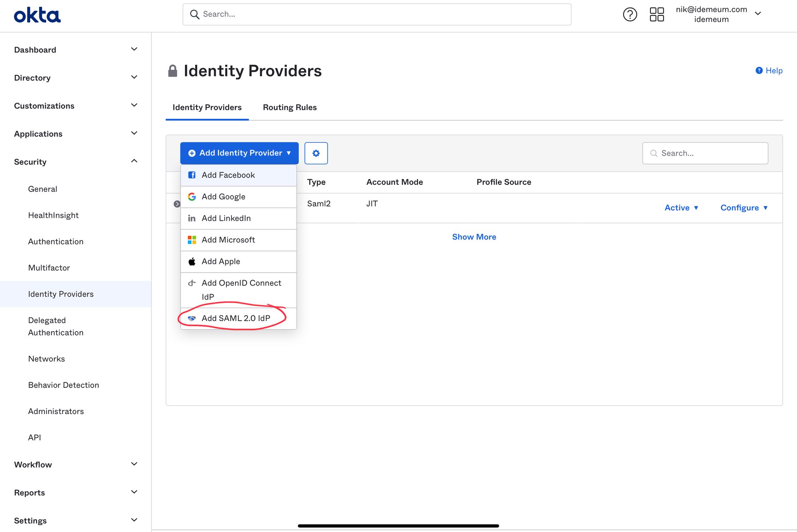Focus the top global Search field
This screenshot has width=797, height=532.
[x=377, y=14]
